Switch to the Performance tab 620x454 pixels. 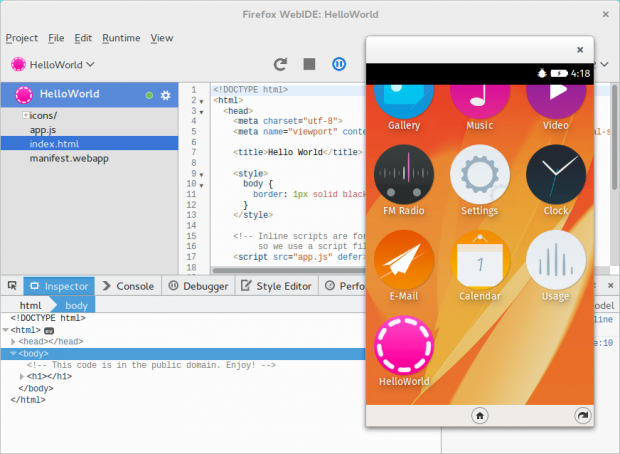343,286
